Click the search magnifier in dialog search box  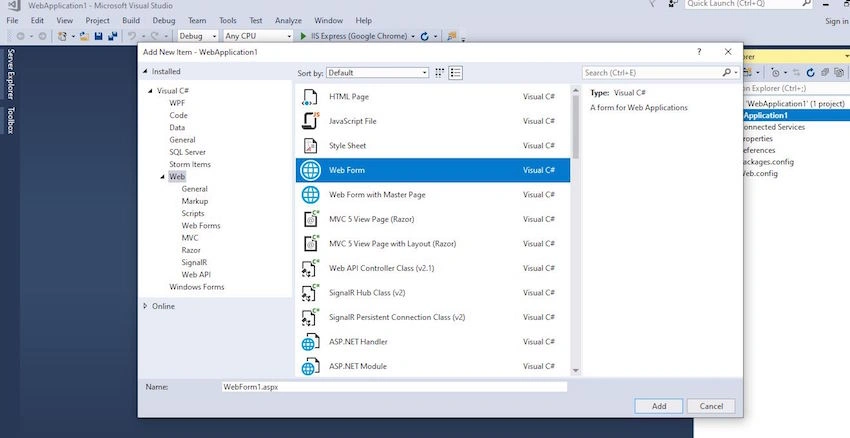[726, 72]
